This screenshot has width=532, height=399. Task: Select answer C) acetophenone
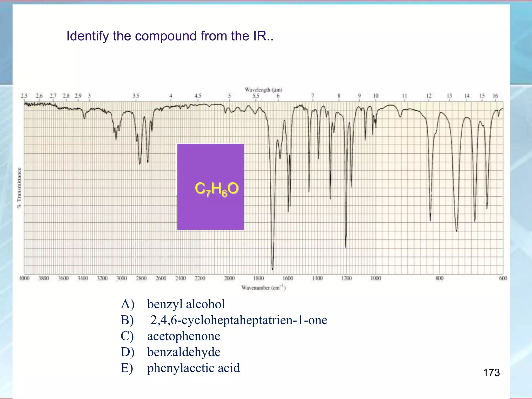pyautogui.click(x=183, y=336)
